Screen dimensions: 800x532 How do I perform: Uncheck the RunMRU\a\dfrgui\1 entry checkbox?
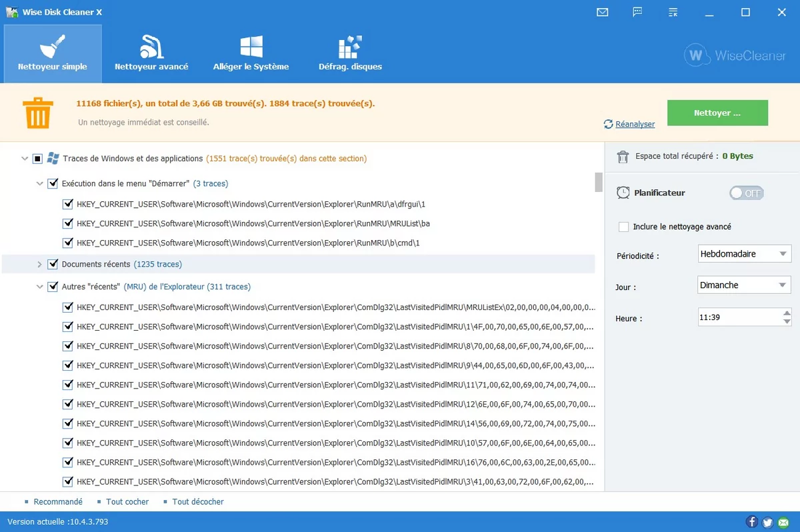point(67,204)
